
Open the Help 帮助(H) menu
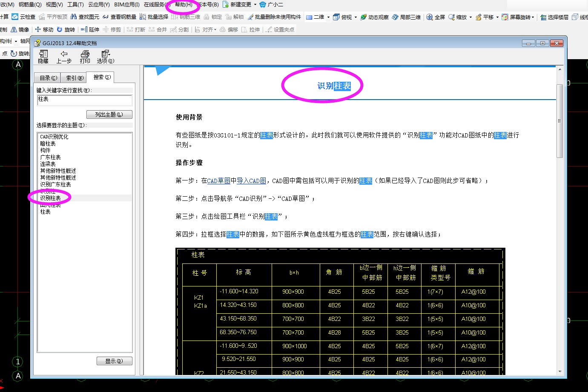coord(184,5)
